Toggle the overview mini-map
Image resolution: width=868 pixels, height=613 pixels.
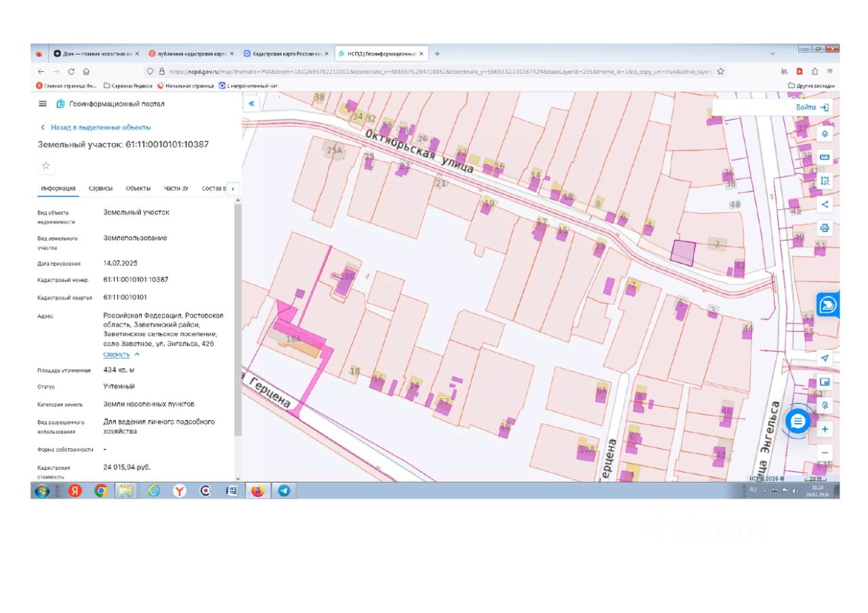(x=825, y=382)
